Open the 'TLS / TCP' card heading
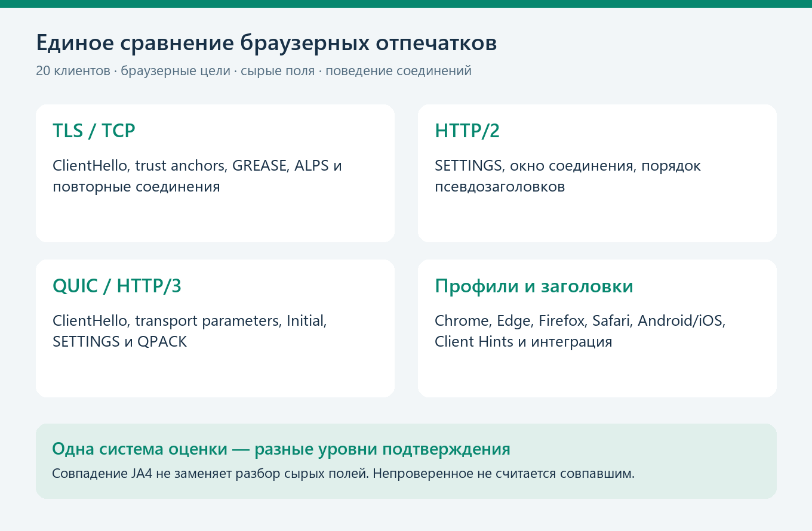 pyautogui.click(x=94, y=131)
